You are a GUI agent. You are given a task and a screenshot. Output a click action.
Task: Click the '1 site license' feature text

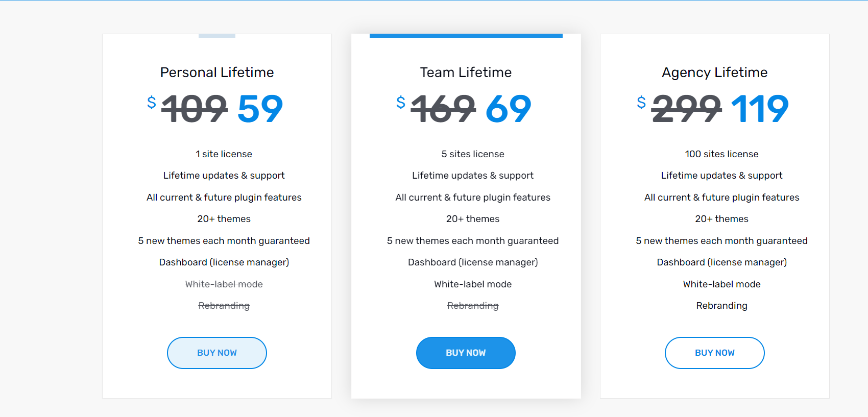(224, 154)
